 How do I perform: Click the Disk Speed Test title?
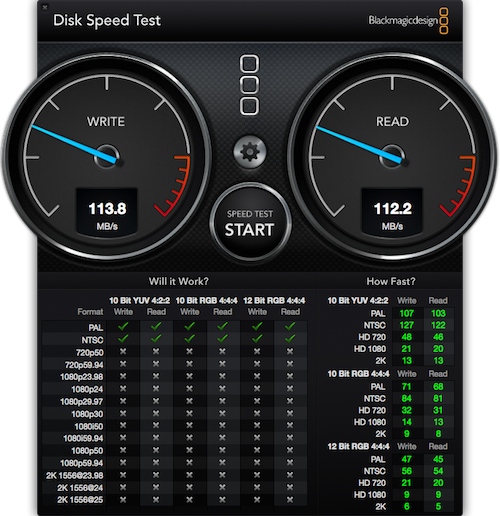[x=107, y=21]
